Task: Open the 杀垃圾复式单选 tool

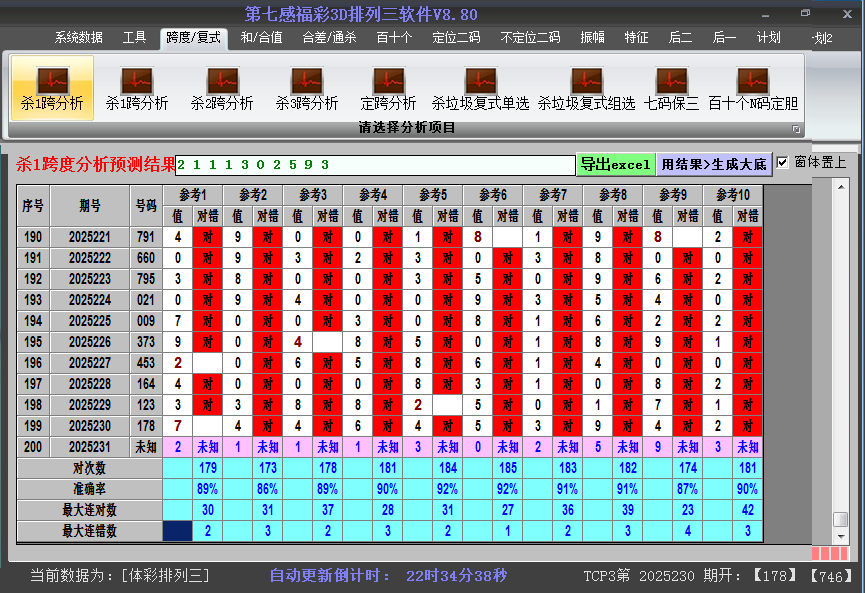Action: 480,88
